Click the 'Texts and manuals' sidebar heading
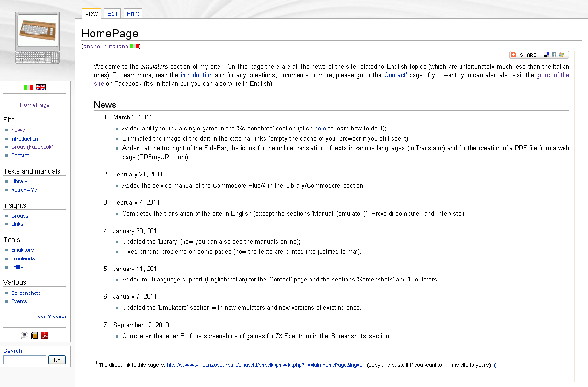The width and height of the screenshot is (588, 387). pyautogui.click(x=32, y=171)
